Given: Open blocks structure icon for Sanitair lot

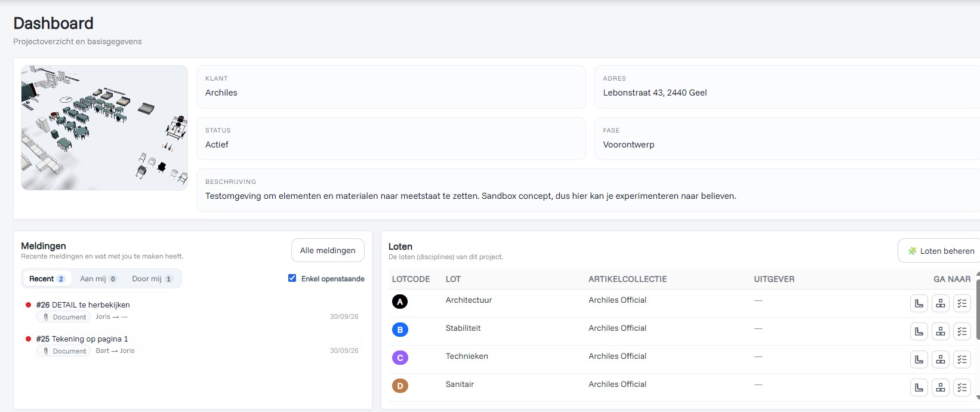Looking at the screenshot, I should click(x=941, y=388).
